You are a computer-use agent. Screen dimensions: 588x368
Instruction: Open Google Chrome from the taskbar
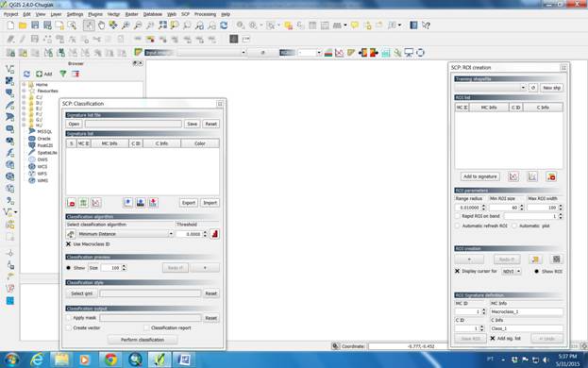coord(110,360)
